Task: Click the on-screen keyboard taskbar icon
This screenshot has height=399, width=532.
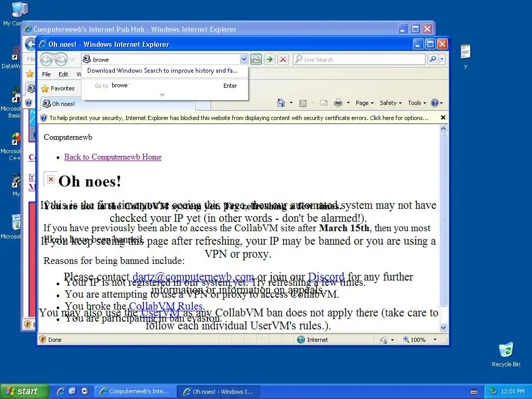Action: tap(474, 392)
